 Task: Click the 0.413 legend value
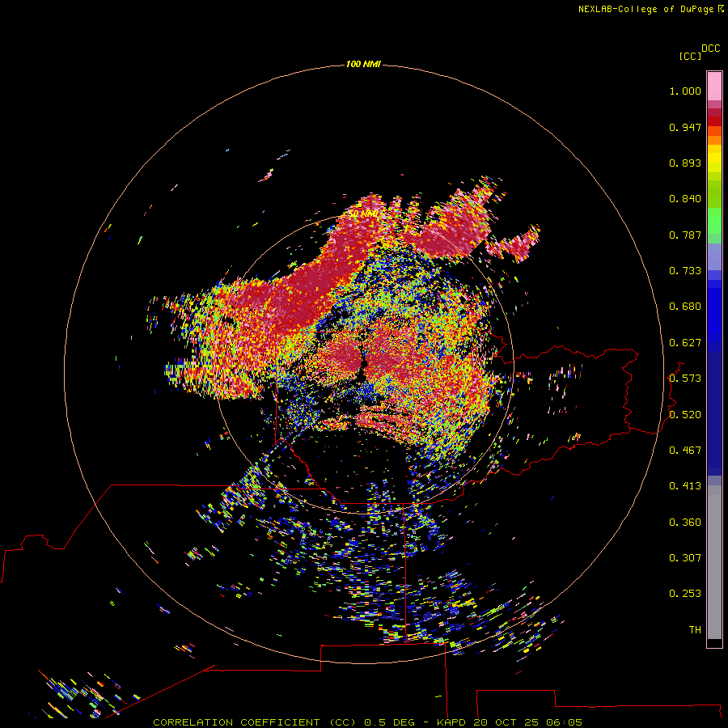(685, 486)
